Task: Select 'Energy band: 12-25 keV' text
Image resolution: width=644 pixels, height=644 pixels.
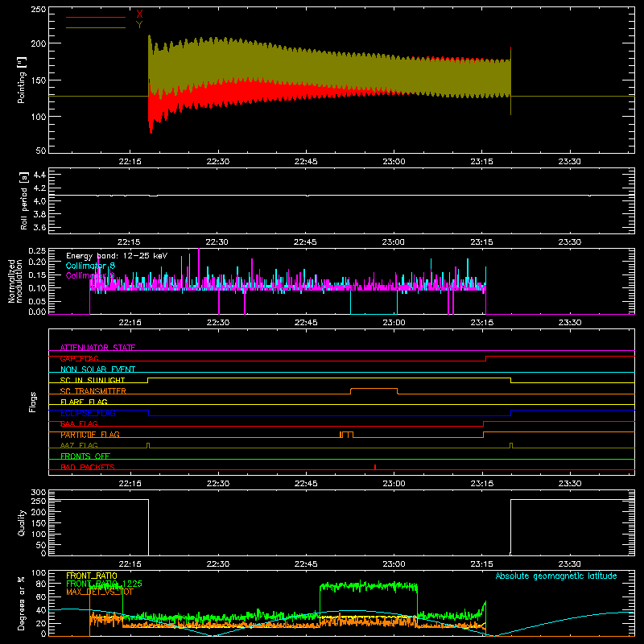Action: tap(117, 256)
